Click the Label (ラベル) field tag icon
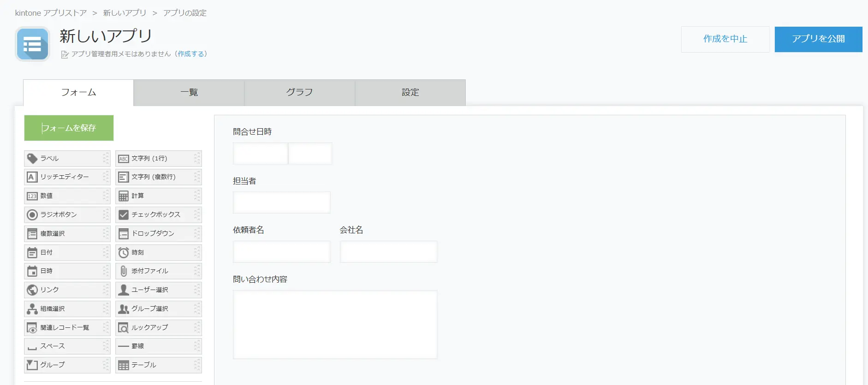Image resolution: width=868 pixels, height=385 pixels. [32, 159]
